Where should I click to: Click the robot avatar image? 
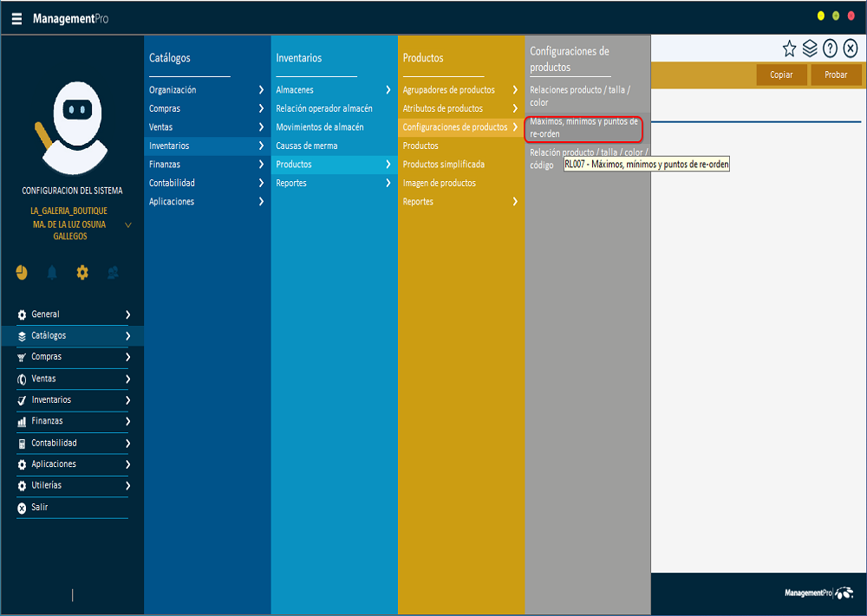tap(72, 126)
